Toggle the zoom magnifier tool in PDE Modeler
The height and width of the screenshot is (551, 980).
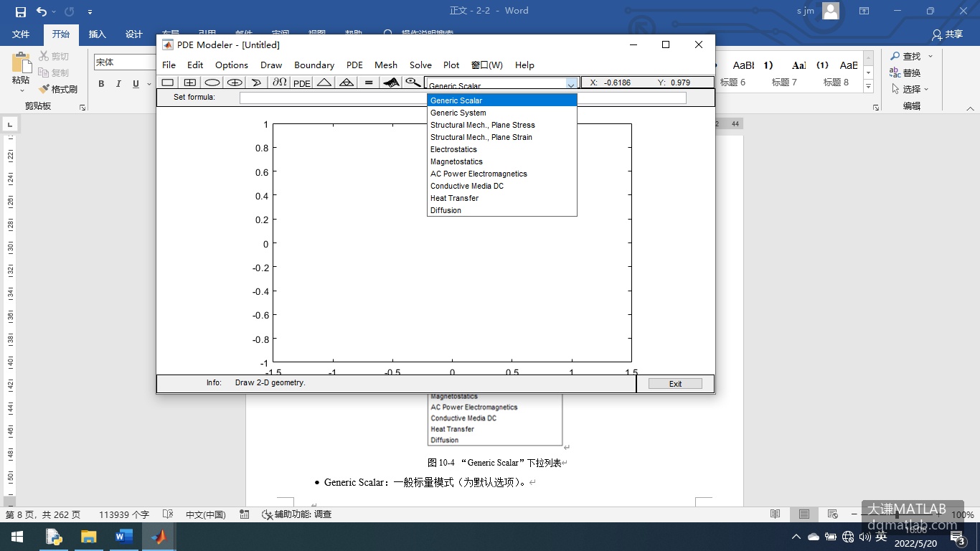(413, 83)
